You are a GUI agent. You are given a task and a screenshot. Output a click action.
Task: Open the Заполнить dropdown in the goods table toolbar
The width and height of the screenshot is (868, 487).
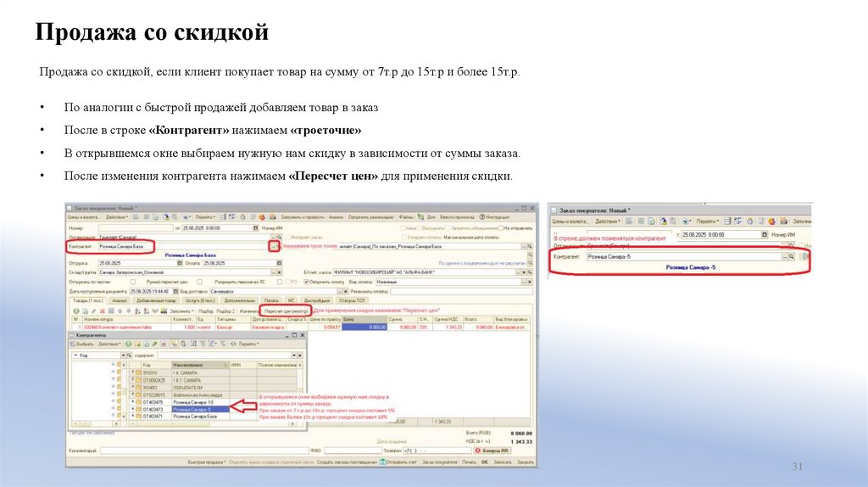coord(181,311)
